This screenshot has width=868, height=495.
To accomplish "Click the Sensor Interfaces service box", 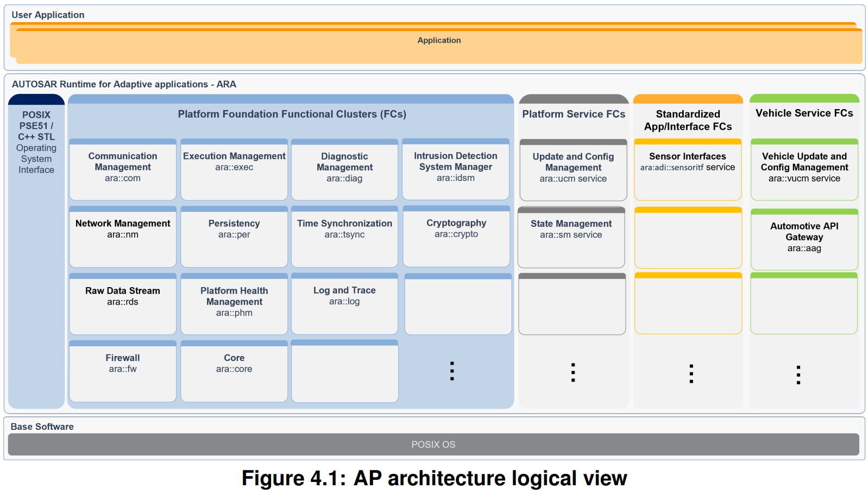I will point(688,170).
